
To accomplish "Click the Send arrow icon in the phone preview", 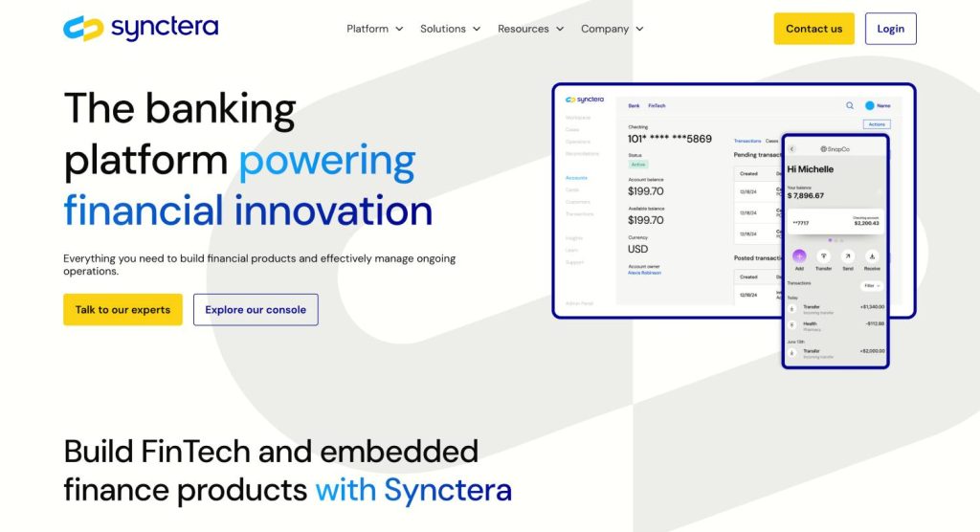I will (x=848, y=255).
